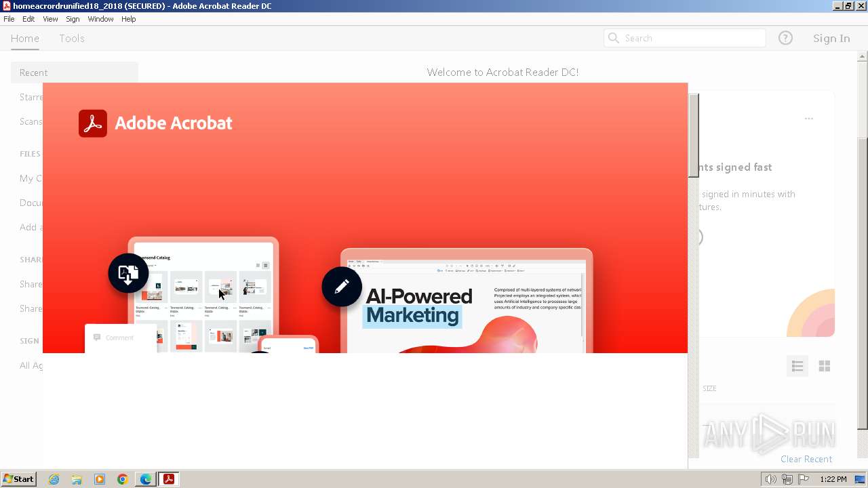Open File Explorer from the taskbar
The height and width of the screenshot is (488, 868).
coord(77,479)
